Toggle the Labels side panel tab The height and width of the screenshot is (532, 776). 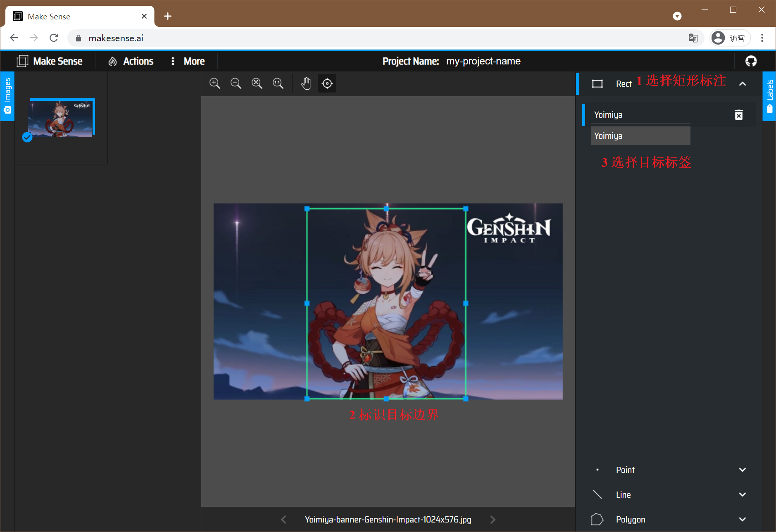coord(769,96)
